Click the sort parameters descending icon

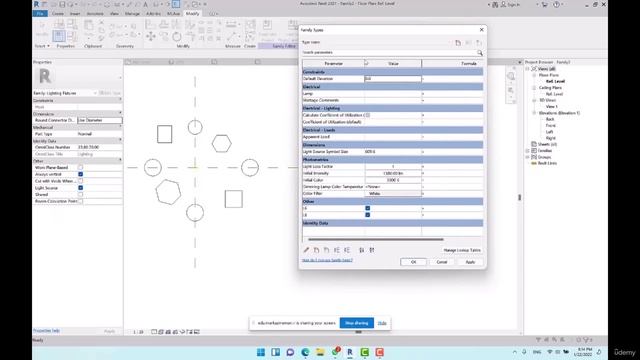[x=372, y=250]
